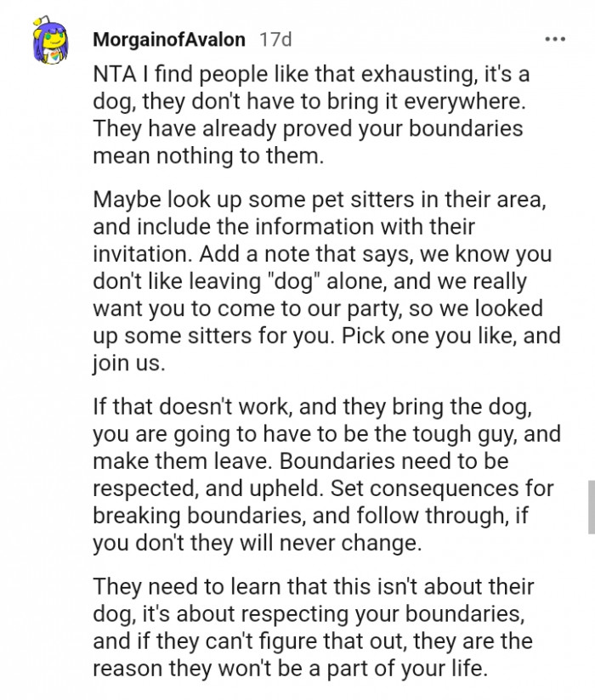This screenshot has width=595, height=700.
Task: Click the gray scrollbar thumb at right edge
Action: pos(590,505)
